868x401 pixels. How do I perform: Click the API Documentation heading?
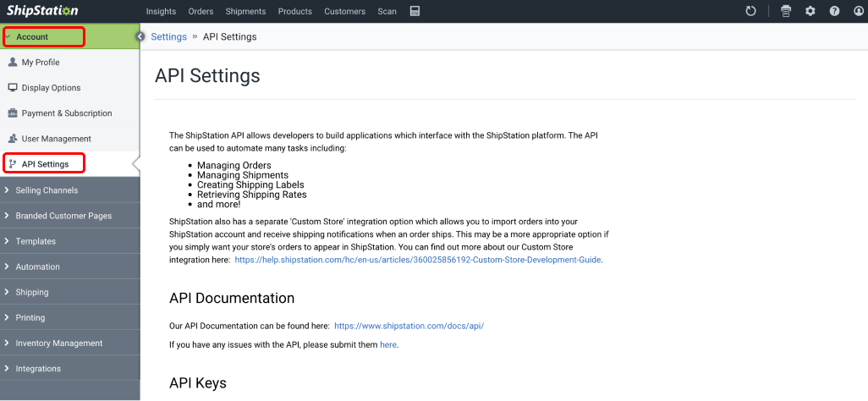click(232, 298)
